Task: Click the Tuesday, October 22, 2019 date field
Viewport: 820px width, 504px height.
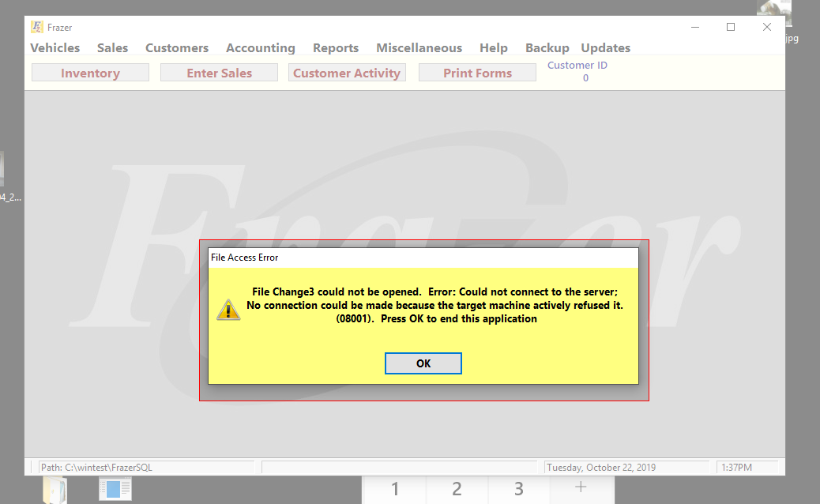Action: coord(626,468)
